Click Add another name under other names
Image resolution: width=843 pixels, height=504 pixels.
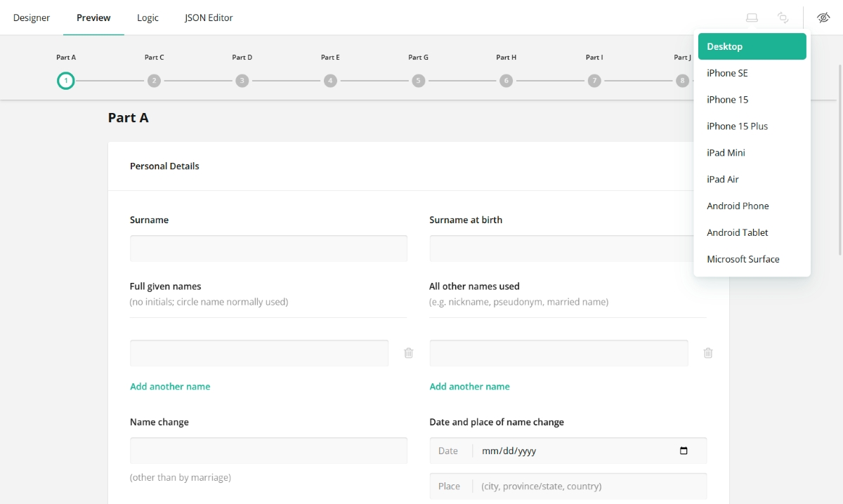pyautogui.click(x=469, y=387)
